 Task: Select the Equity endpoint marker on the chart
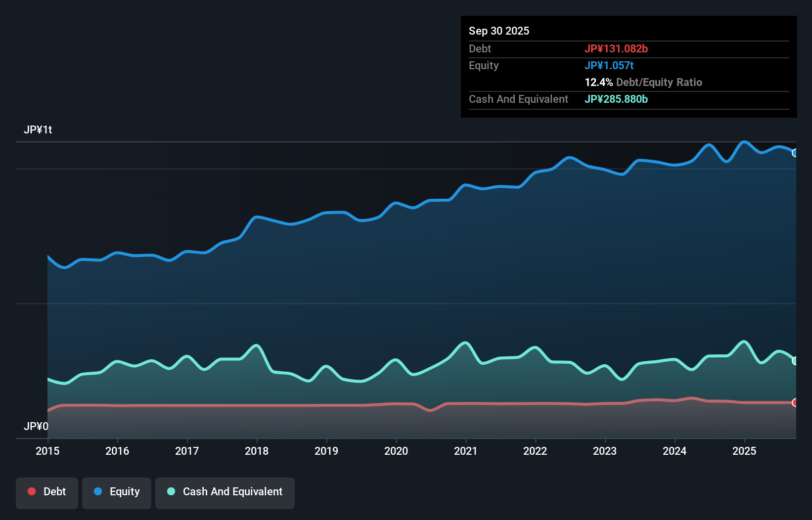pos(795,153)
